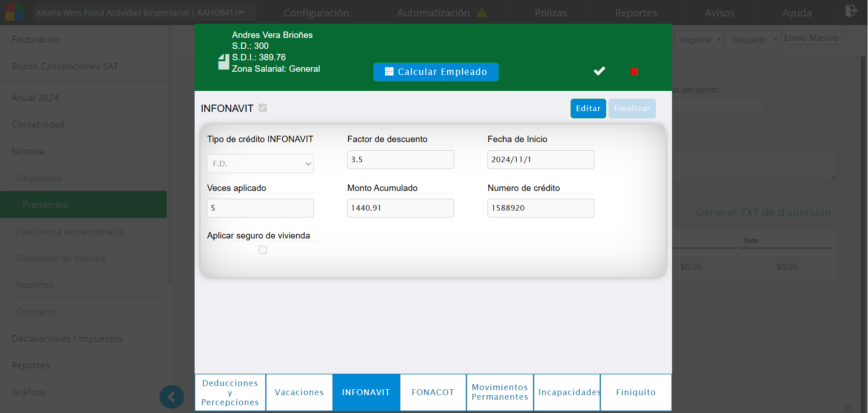
Task: Click the colorful app logo icon
Action: pyautogui.click(x=15, y=12)
